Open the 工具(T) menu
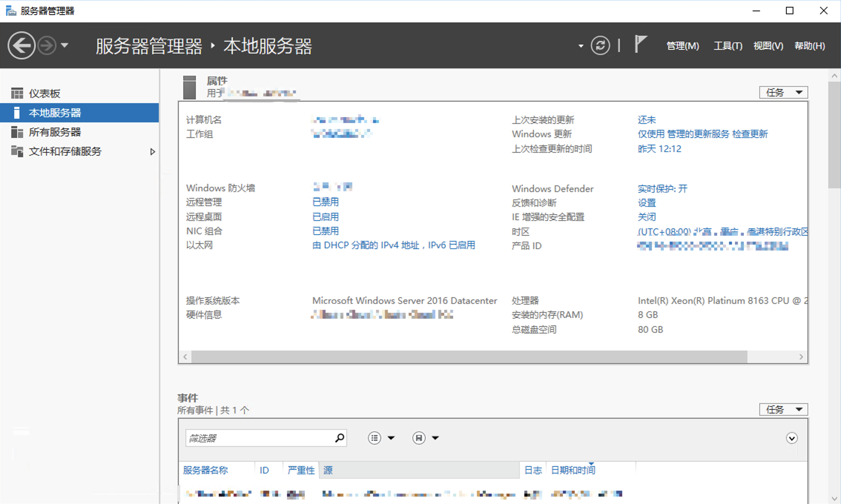The width and height of the screenshot is (841, 504). point(728,46)
